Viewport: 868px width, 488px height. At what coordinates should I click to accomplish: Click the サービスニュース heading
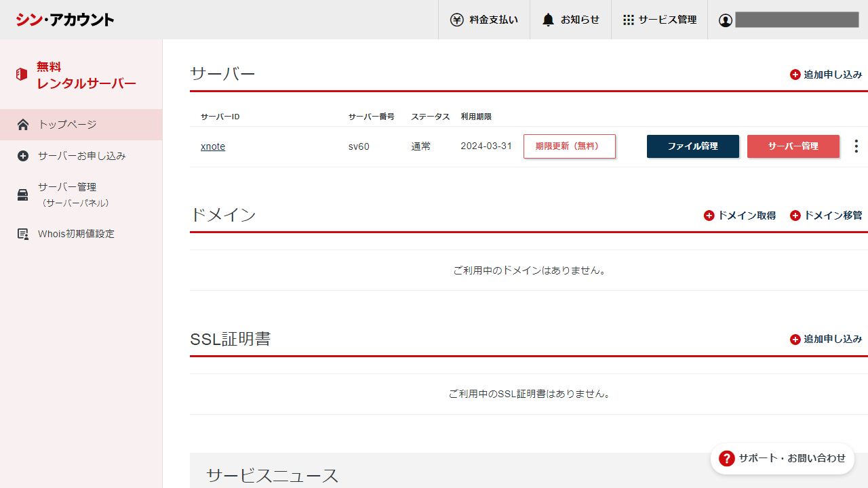click(x=273, y=476)
